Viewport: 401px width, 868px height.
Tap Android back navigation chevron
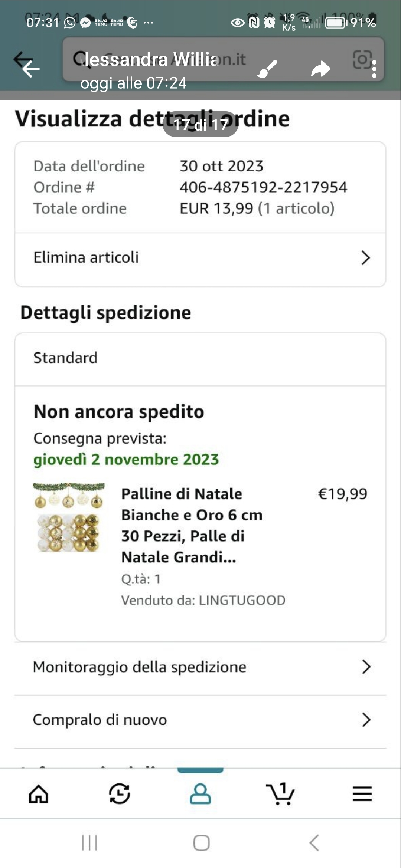point(314,843)
